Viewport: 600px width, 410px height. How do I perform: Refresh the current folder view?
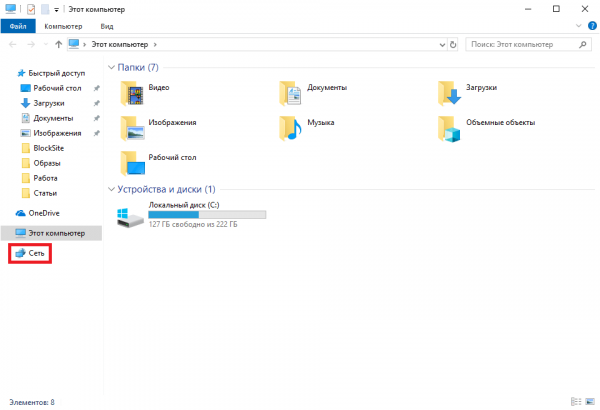click(x=453, y=45)
